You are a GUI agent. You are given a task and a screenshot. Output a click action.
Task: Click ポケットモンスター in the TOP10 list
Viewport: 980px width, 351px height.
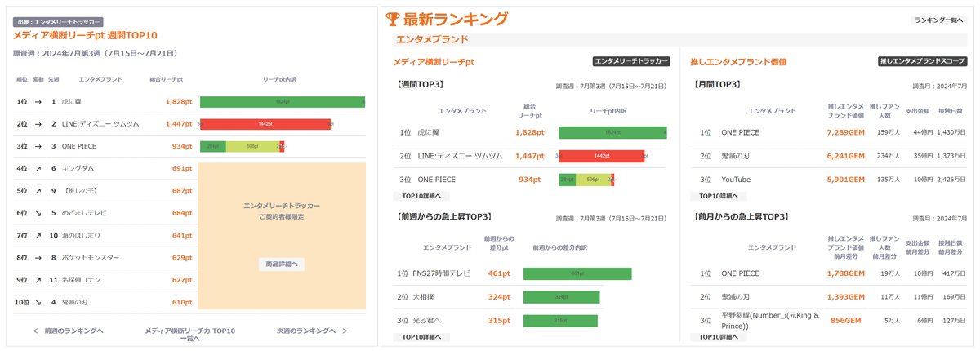point(91,258)
